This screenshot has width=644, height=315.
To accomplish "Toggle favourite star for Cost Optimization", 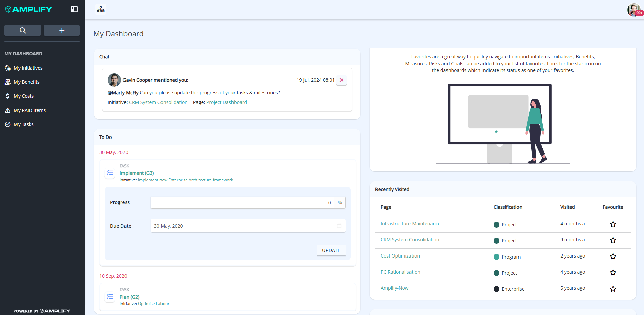I will (613, 257).
